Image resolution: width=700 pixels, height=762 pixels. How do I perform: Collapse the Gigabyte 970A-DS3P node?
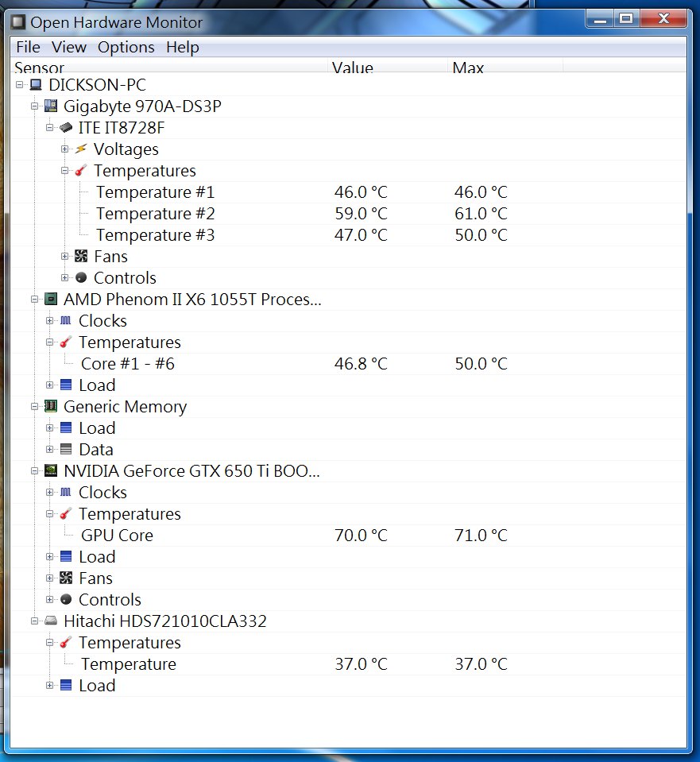tap(34, 106)
